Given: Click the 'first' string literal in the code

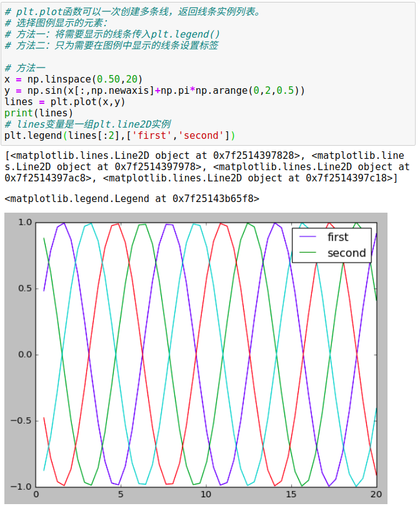Looking at the screenshot, I should click(x=152, y=136).
